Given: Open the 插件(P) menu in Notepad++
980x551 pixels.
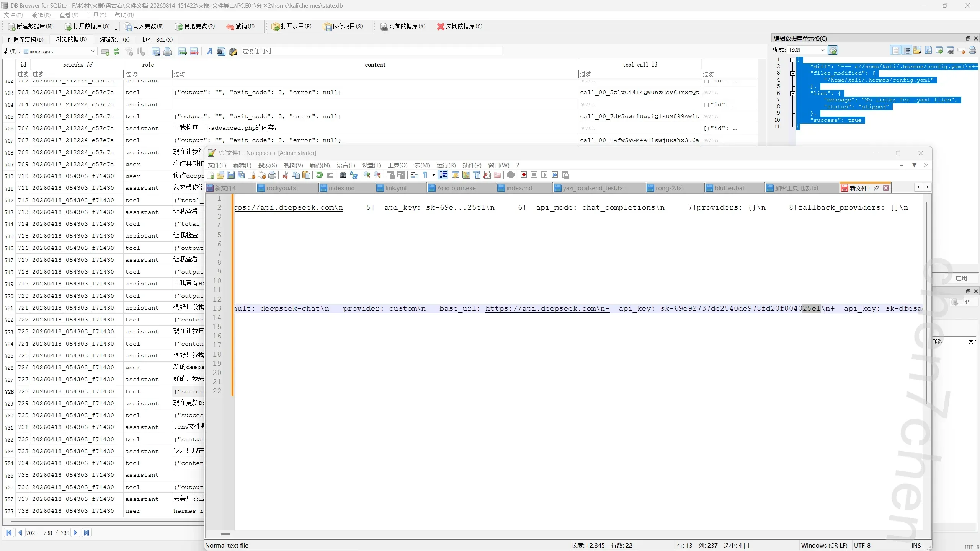Looking at the screenshot, I should [x=472, y=165].
